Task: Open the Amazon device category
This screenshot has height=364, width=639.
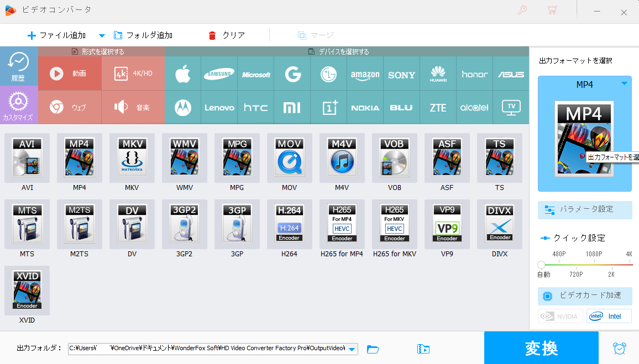Action: [365, 73]
